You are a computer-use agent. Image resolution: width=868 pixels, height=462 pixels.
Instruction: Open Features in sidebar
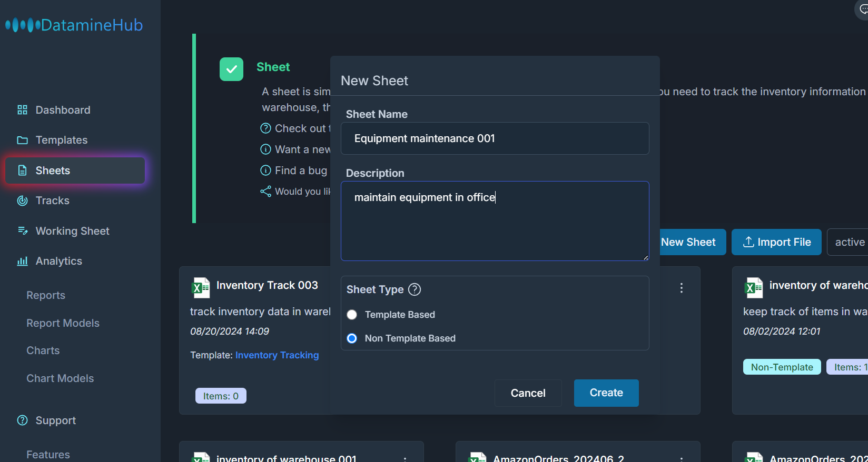(x=48, y=455)
